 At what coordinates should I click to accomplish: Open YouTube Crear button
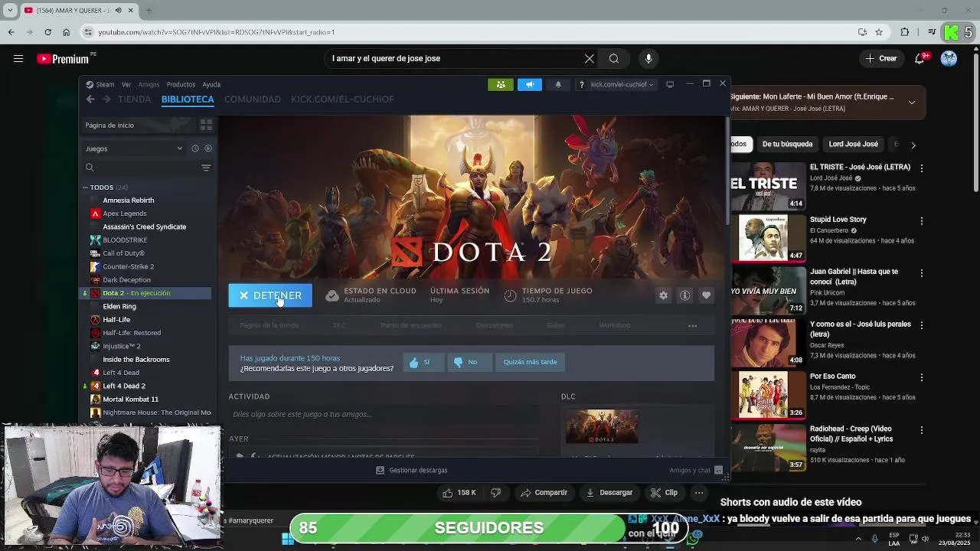click(x=881, y=59)
